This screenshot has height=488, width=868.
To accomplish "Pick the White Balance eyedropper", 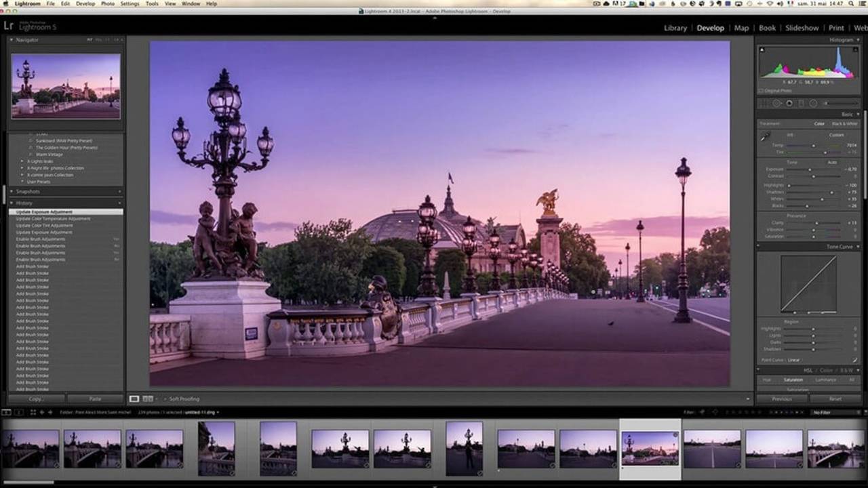I will coord(766,136).
